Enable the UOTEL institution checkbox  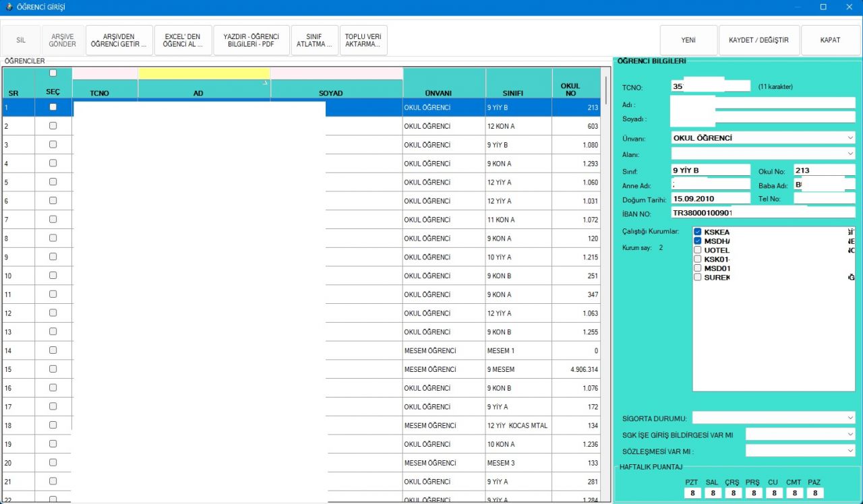pyautogui.click(x=698, y=250)
